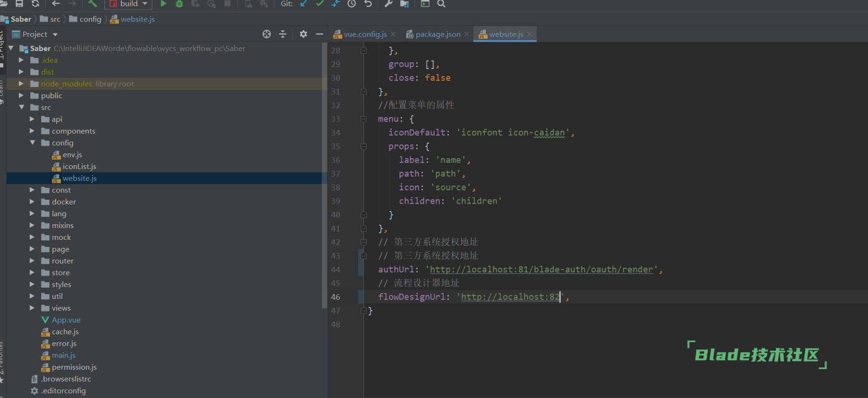Close the package.json tab
Screen dimensions: 868x398
click(467, 34)
